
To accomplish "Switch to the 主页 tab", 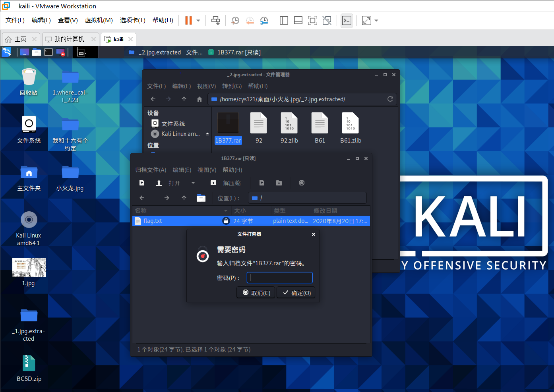I will point(21,39).
